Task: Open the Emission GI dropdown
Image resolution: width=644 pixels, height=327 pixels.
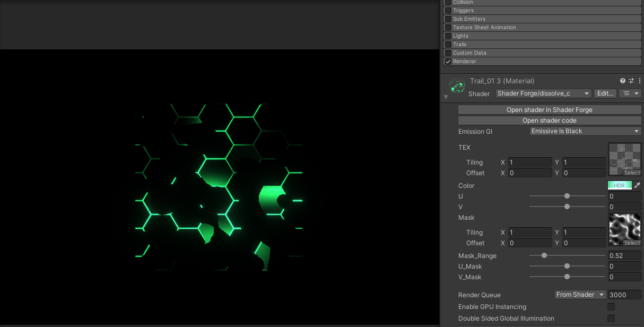Action: click(585, 131)
